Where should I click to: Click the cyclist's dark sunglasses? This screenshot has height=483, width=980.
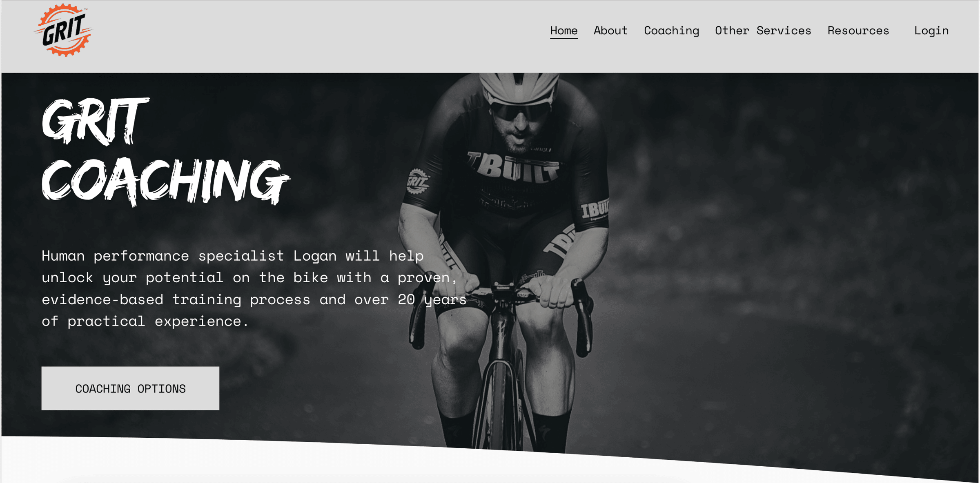pyautogui.click(x=520, y=111)
